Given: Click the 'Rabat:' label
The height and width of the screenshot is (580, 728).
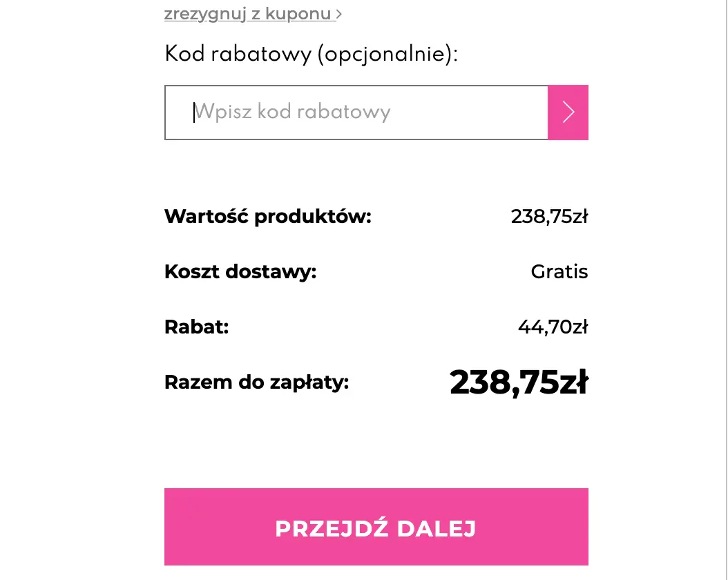Looking at the screenshot, I should pos(196,327).
